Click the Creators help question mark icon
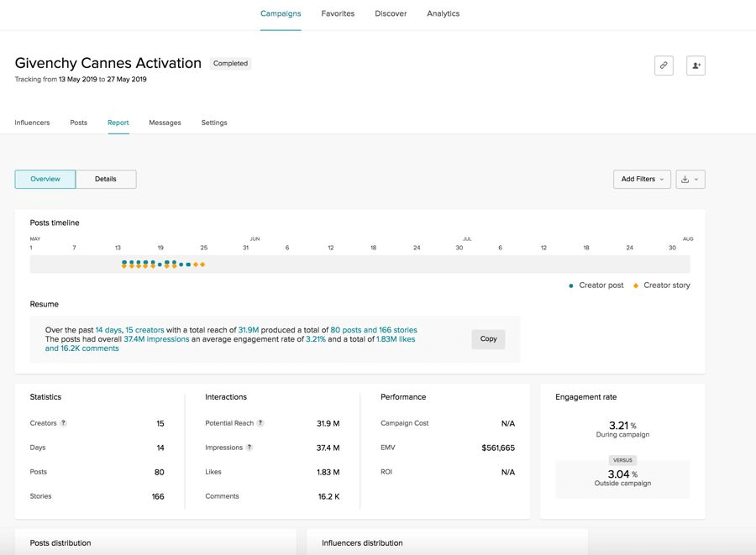 [x=64, y=423]
